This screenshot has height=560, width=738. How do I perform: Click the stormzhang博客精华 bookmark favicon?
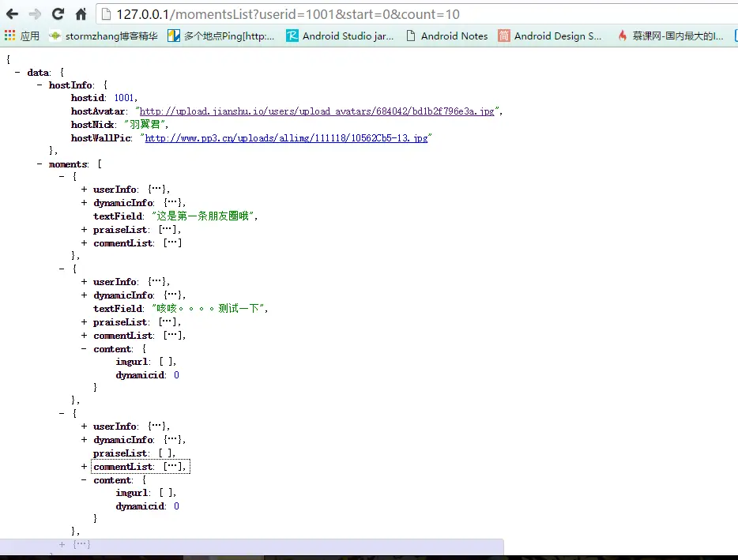55,35
